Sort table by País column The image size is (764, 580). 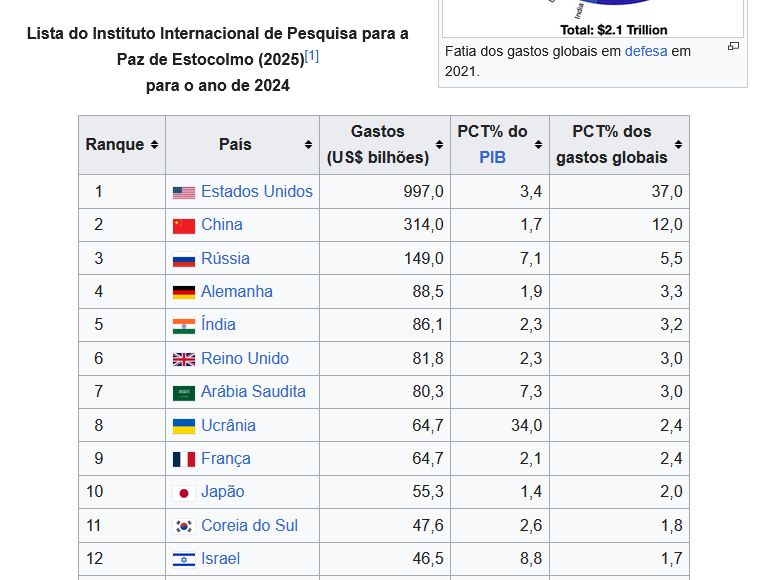click(308, 145)
